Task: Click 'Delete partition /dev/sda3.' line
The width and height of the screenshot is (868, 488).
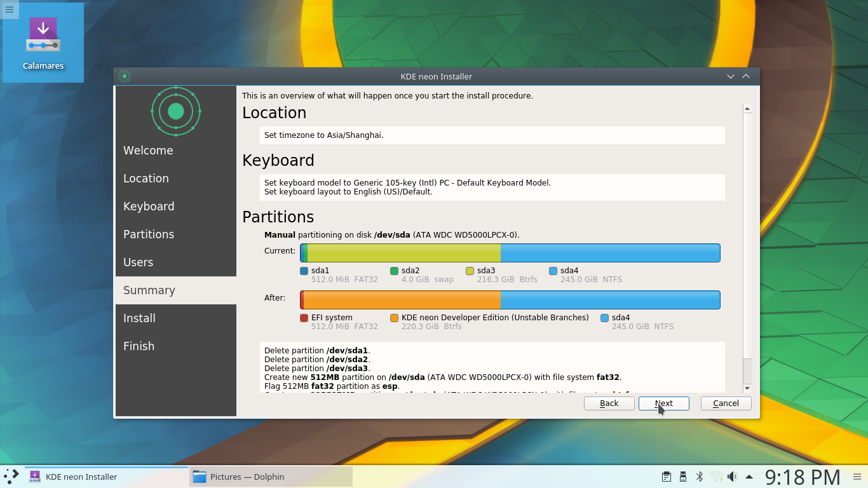Action: coord(317,369)
